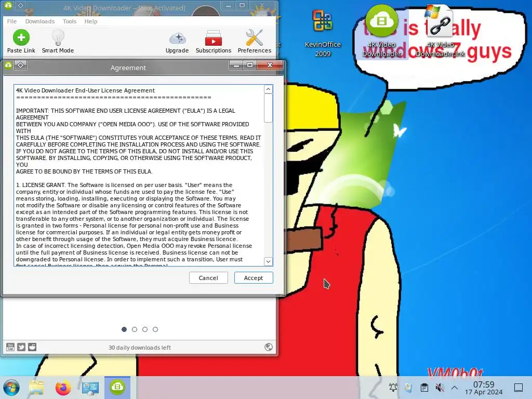Click the Accept button
532x399 pixels.
254,278
